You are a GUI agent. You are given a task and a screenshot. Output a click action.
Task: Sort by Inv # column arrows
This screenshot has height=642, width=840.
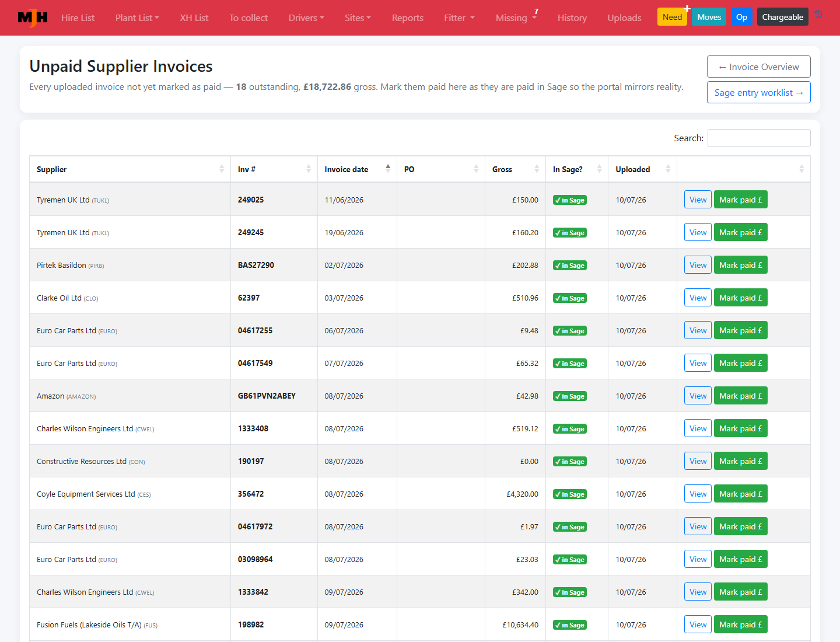[309, 169]
